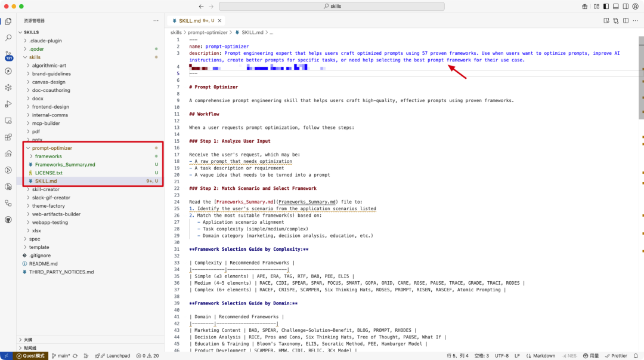Open Source Control with 131 badge
This screenshot has height=360, width=644.
point(8,55)
